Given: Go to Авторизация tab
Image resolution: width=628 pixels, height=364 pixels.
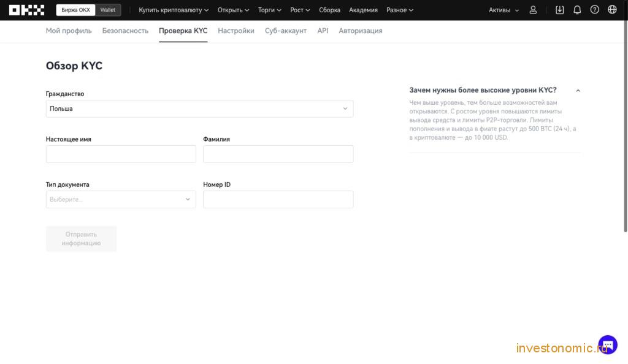Looking at the screenshot, I should (x=361, y=31).
